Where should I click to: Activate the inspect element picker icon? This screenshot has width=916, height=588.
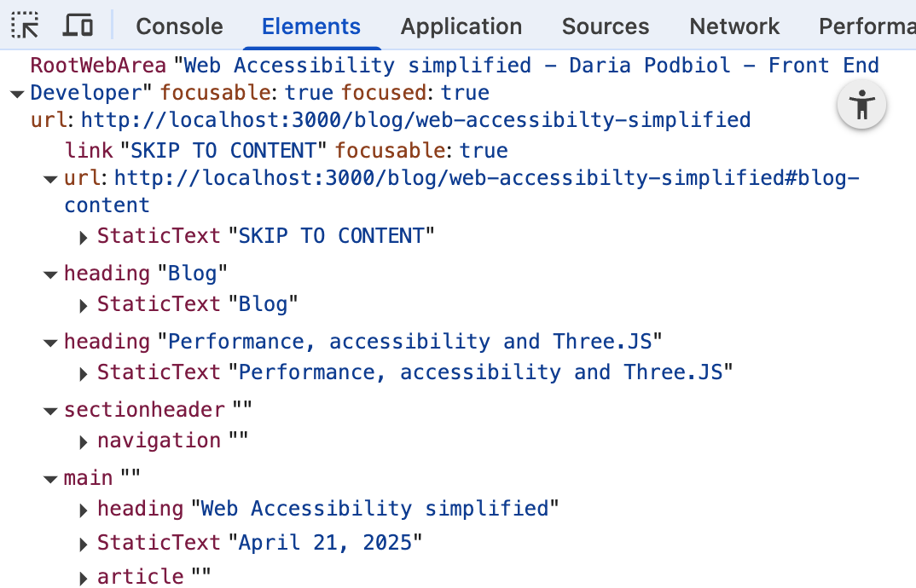[26, 26]
